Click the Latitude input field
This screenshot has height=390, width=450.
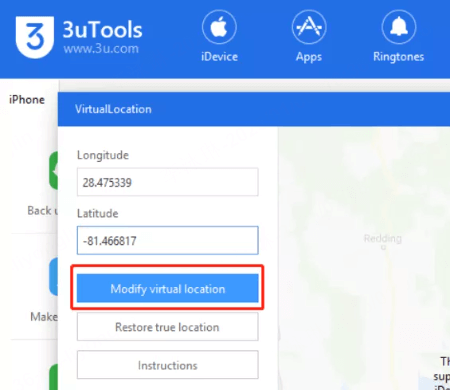point(167,240)
